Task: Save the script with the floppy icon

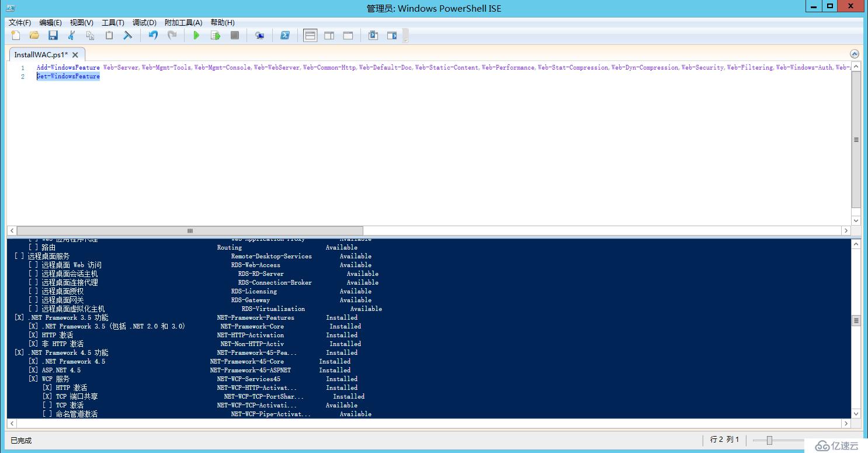Action: click(53, 36)
